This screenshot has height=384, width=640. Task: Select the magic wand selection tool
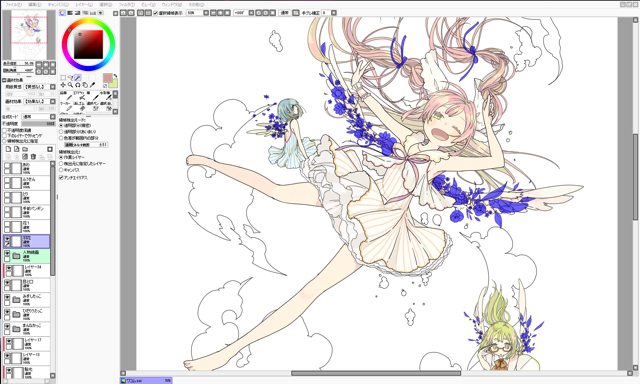(78, 78)
